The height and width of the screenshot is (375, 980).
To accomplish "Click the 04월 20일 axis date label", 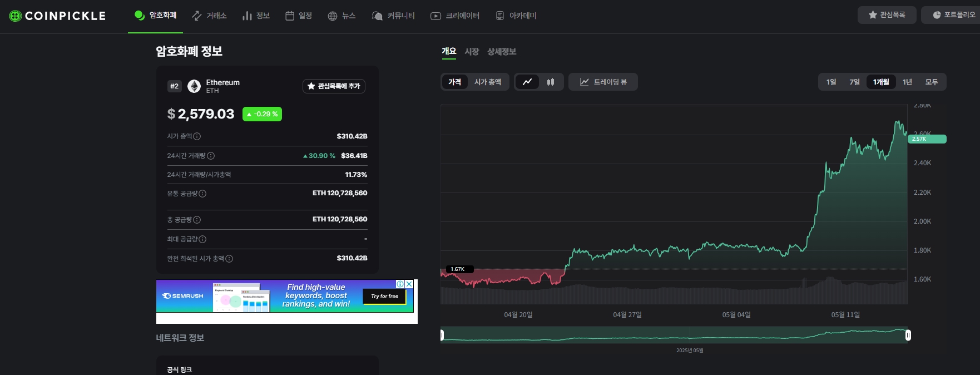I will pos(518,315).
